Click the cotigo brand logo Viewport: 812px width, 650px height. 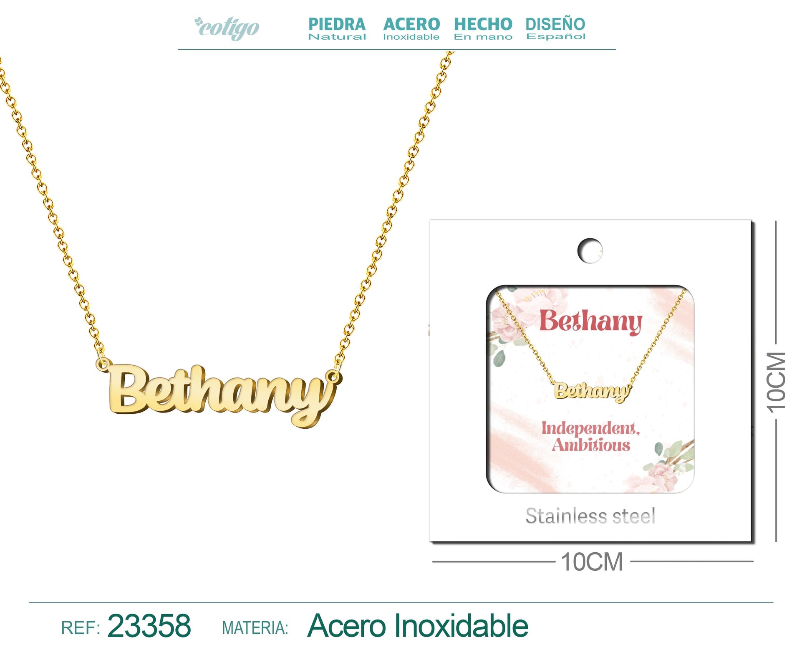tap(227, 28)
